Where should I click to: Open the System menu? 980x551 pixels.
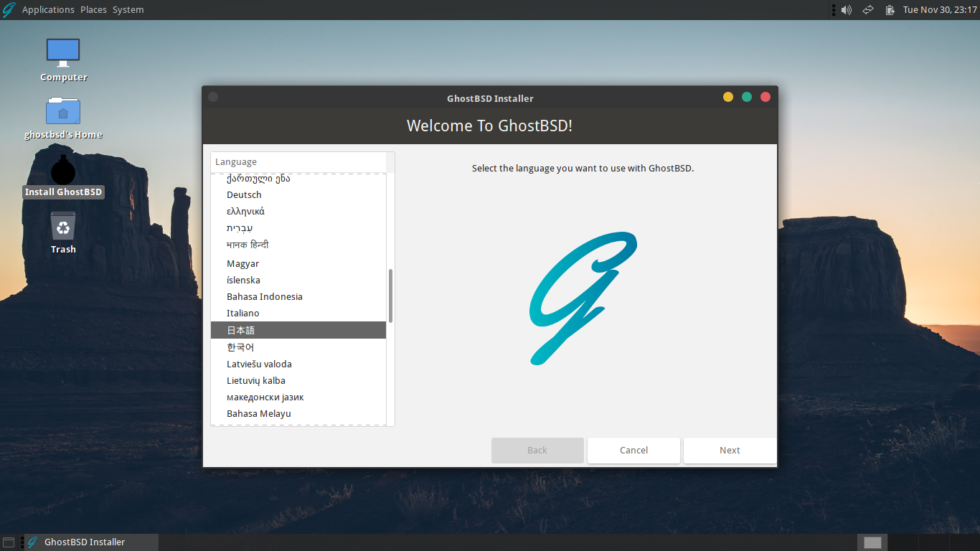pyautogui.click(x=128, y=10)
